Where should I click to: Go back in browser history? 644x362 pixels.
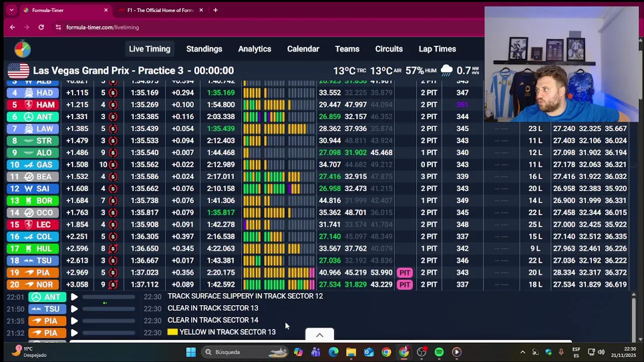[x=13, y=27]
